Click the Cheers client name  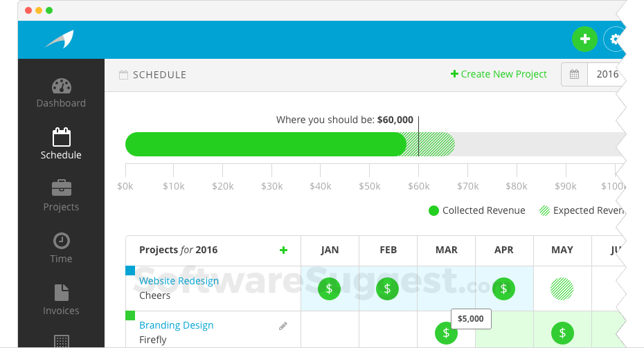(154, 295)
